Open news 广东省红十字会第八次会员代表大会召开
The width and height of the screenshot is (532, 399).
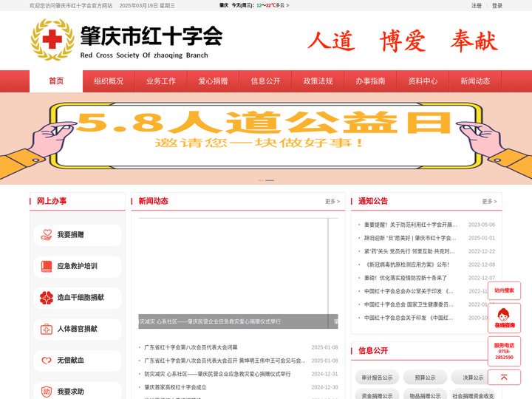point(225,361)
